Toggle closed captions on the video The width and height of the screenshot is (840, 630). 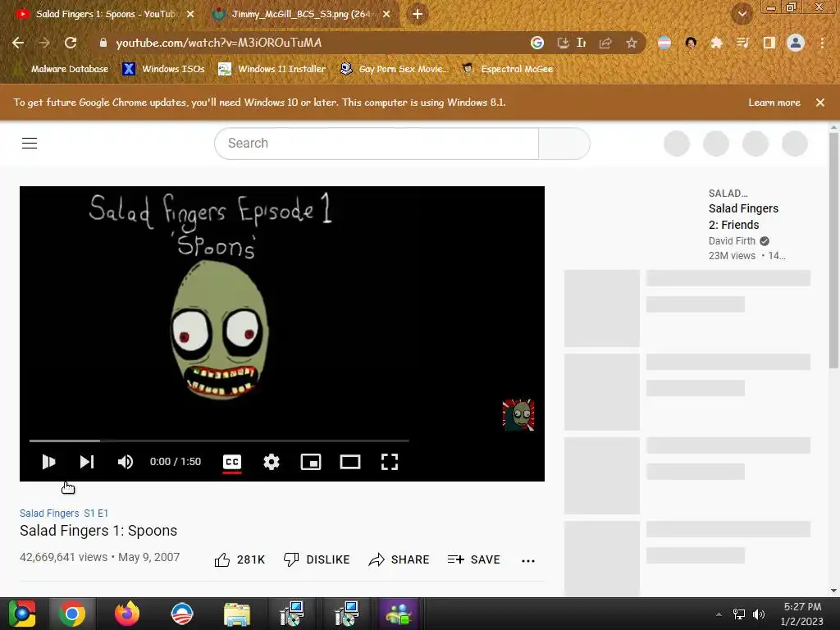pyautogui.click(x=232, y=462)
